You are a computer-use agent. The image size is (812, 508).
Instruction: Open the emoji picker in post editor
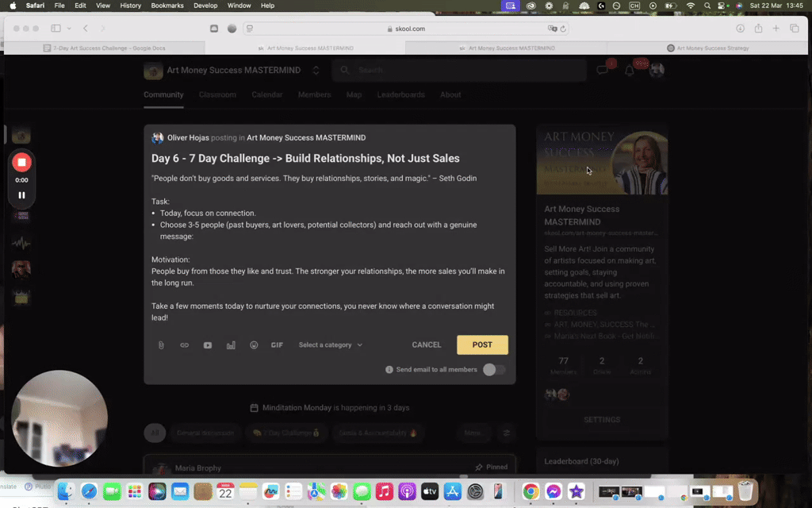click(x=254, y=345)
